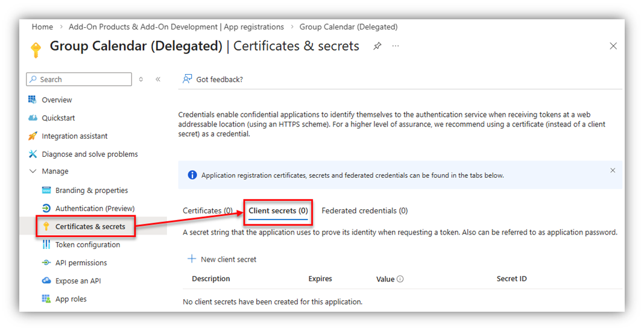Add a New client secret

222,259
